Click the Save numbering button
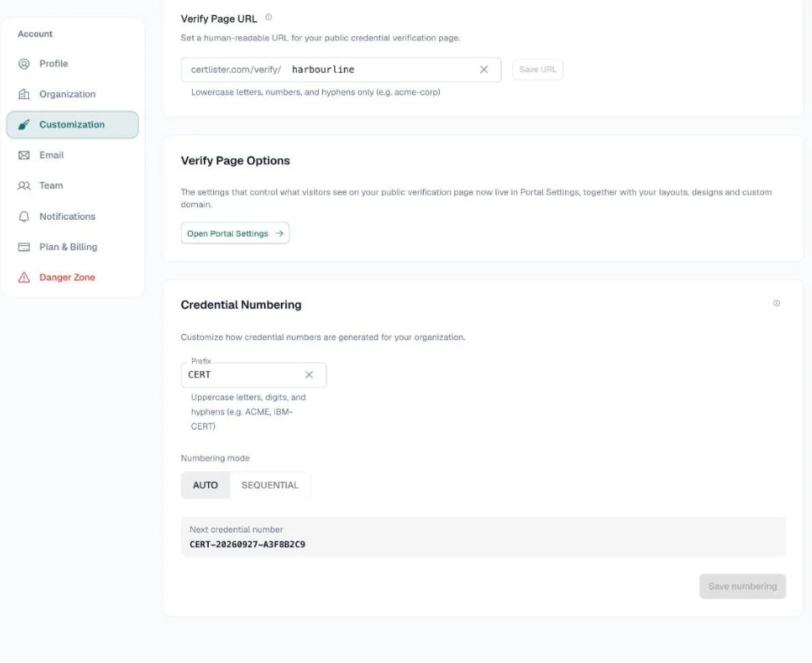 (x=742, y=586)
